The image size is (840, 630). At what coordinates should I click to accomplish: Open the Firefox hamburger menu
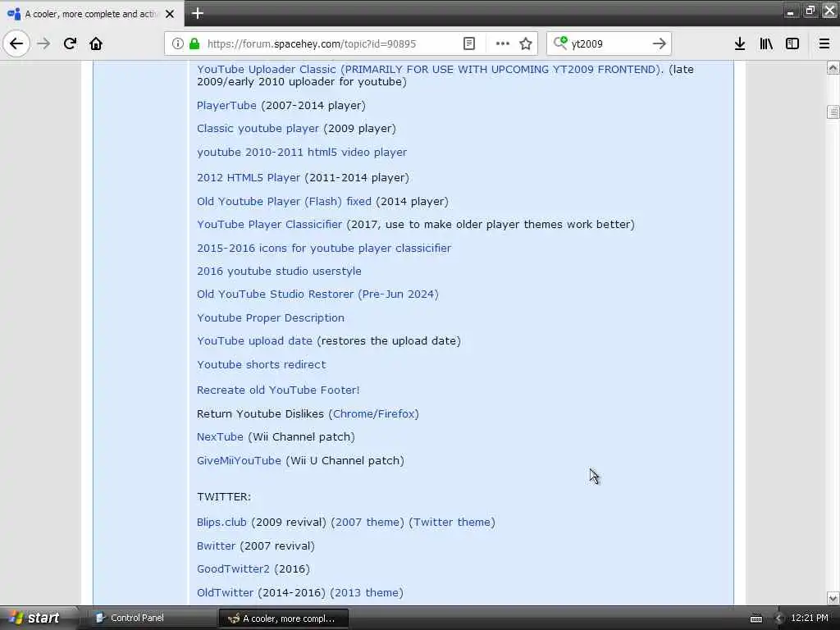pyautogui.click(x=824, y=43)
